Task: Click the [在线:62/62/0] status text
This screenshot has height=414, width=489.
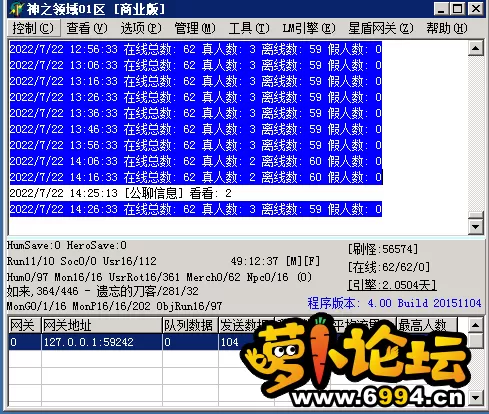Action: [x=389, y=267]
